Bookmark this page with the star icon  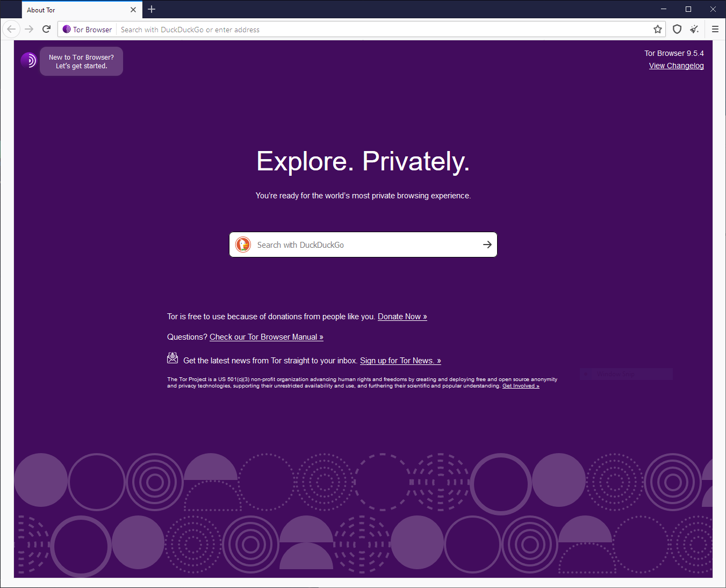pos(657,30)
